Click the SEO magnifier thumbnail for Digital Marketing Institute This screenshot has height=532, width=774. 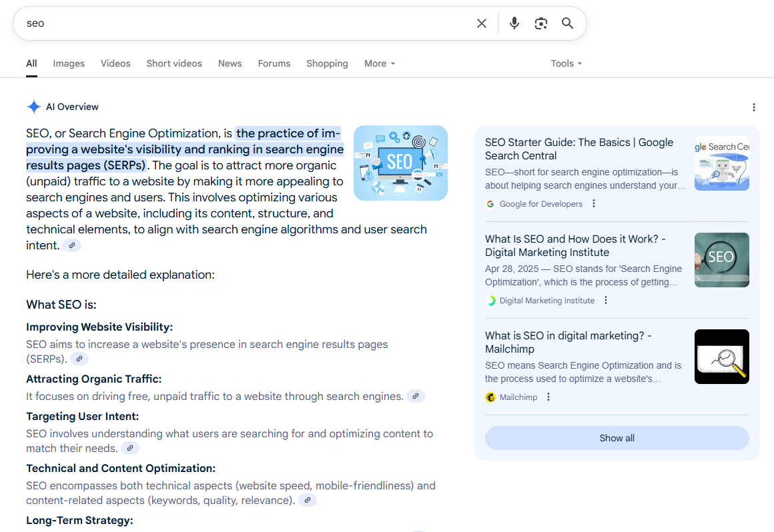coord(722,260)
